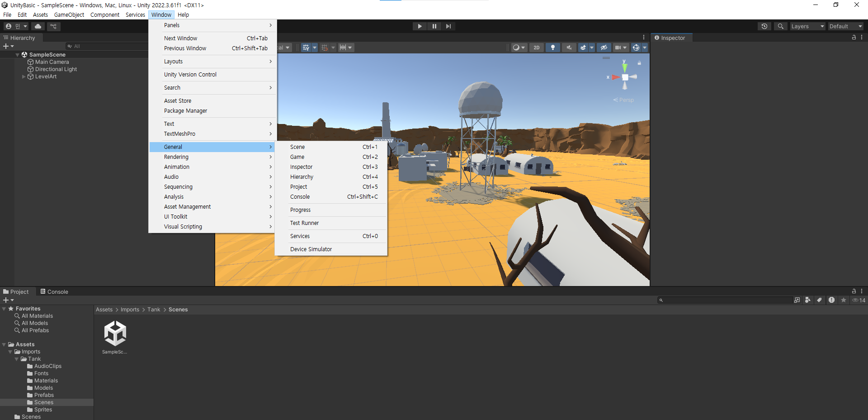Collapse the SampleScene in Hierarchy

point(18,55)
